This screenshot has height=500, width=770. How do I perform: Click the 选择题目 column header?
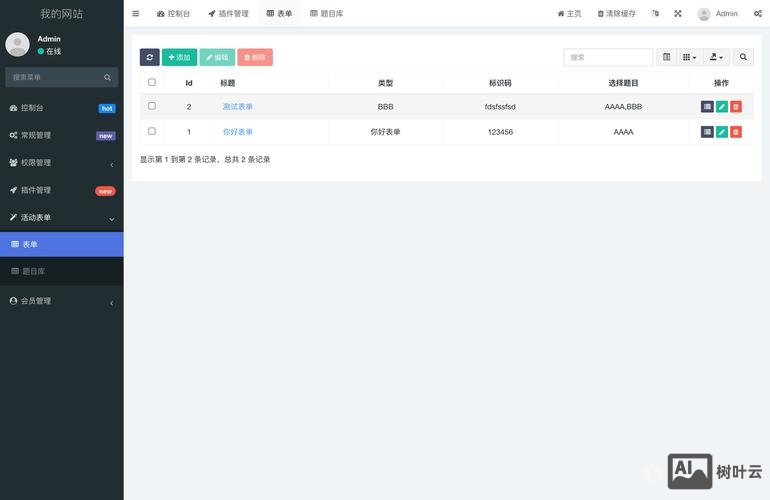[x=623, y=83]
